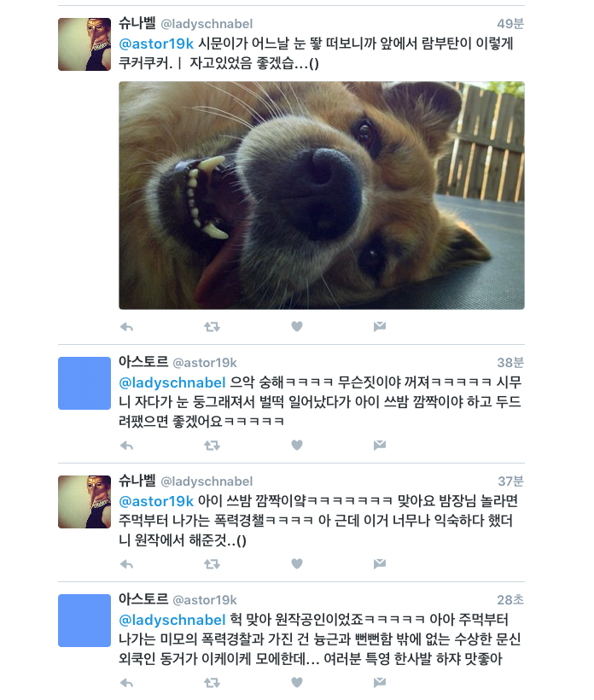The image size is (594, 700).
Task: Send the dog photo tweet by message
Action: (x=379, y=327)
